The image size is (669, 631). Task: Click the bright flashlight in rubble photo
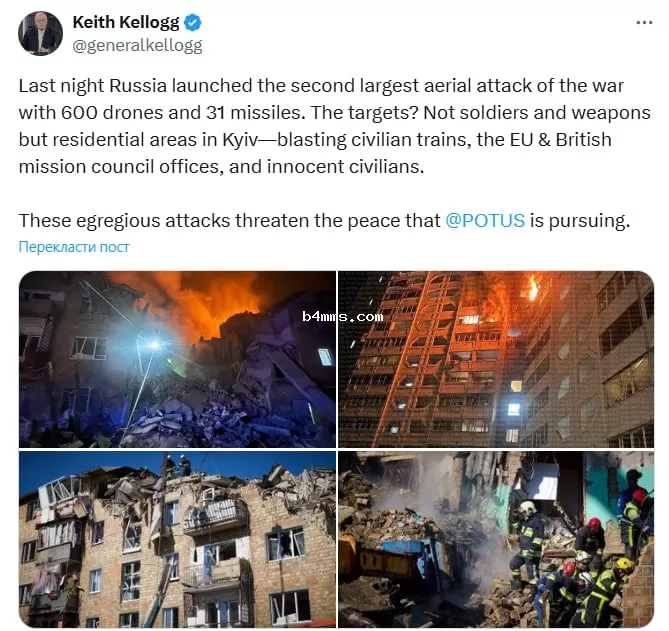tap(155, 344)
